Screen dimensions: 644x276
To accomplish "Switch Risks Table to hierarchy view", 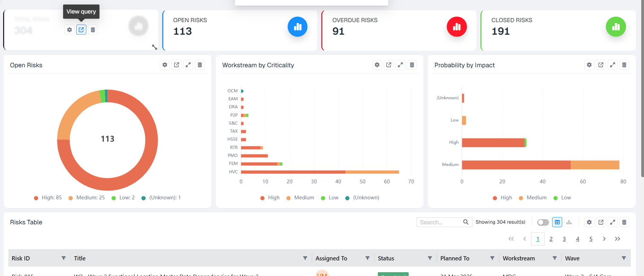I will 569,222.
